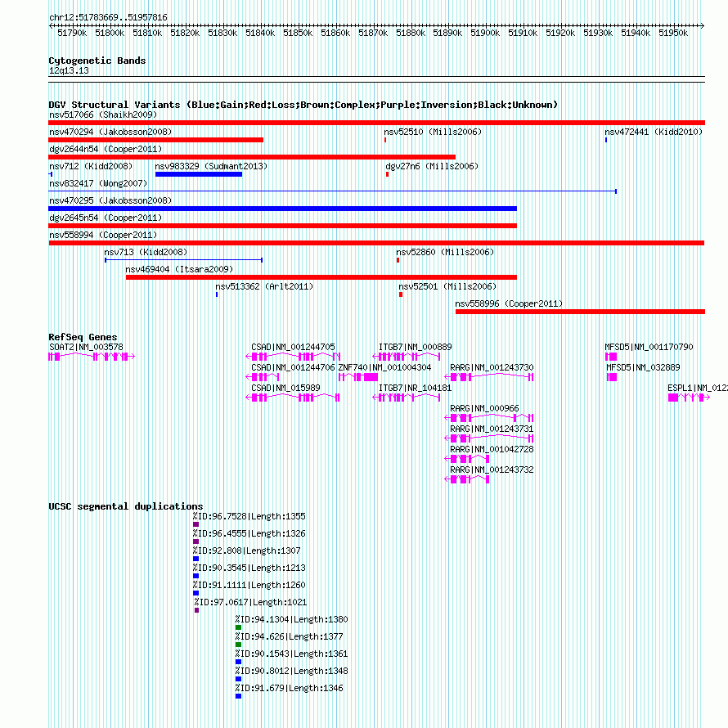
Task: Click the ESPL1 gene label
Action: pyautogui.click(x=698, y=388)
